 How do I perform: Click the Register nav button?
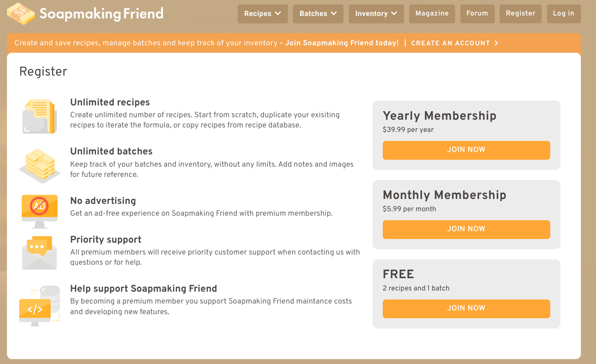520,13
